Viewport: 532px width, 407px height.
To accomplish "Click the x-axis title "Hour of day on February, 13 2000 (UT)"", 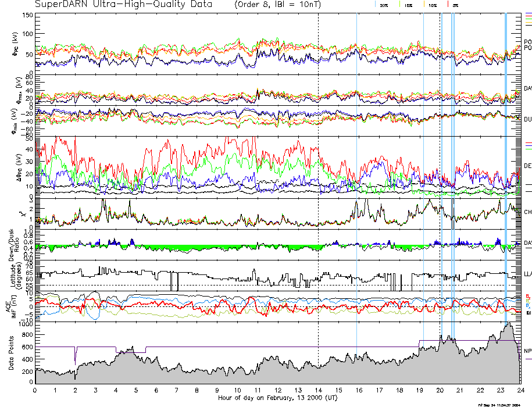I will click(277, 398).
